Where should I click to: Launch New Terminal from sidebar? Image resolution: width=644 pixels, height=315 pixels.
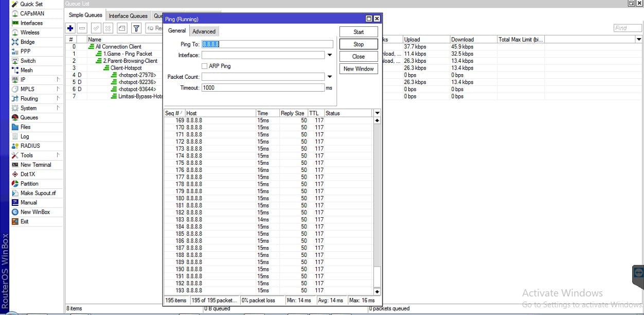[31, 165]
